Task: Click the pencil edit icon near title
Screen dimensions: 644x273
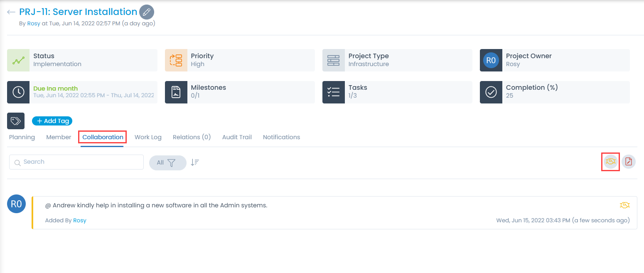Action: [x=146, y=12]
